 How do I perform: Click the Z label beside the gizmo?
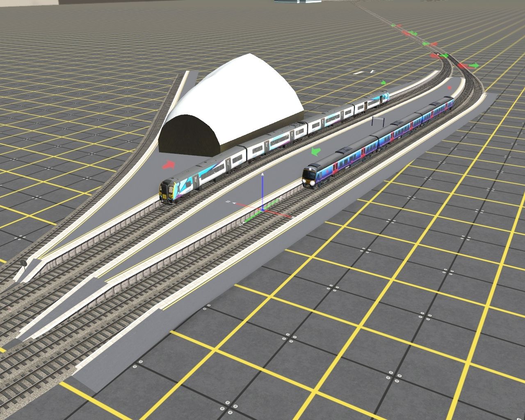228,202
